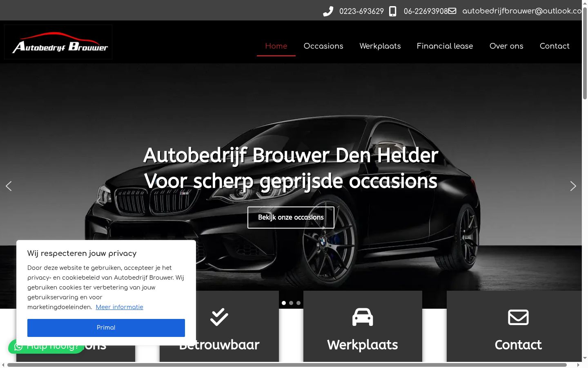
Task: Open the Betrouwbaar card heading
Action: tap(219, 345)
